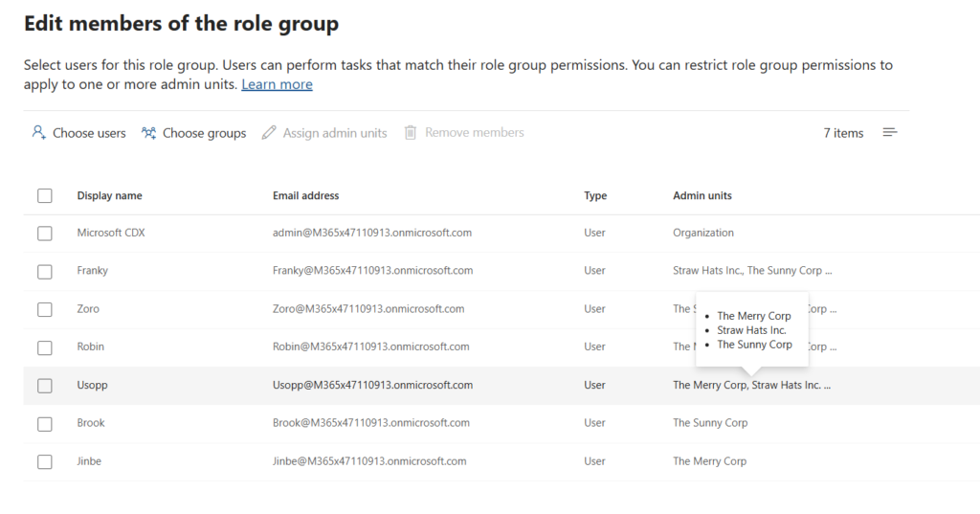Screen dimensions: 980x514
Task: Check the box beside Jinbe
Action: pos(44,462)
